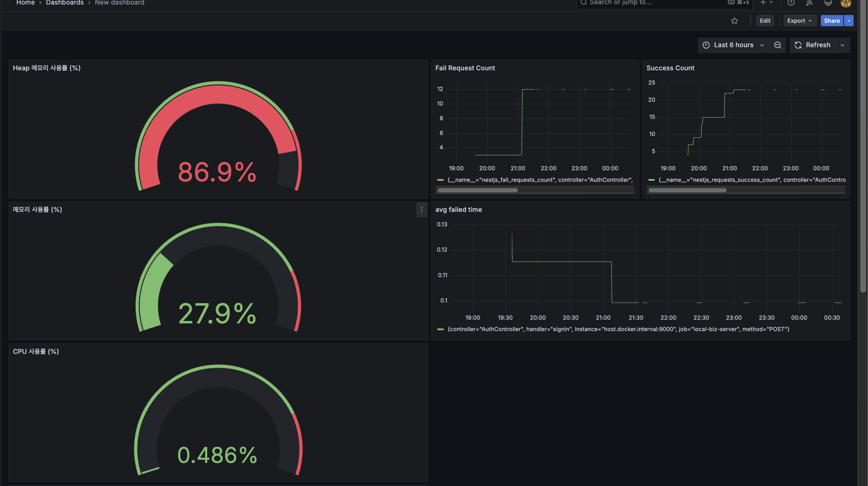Zoom out the time range with magnifier icon
The height and width of the screenshot is (486, 868).
point(777,45)
